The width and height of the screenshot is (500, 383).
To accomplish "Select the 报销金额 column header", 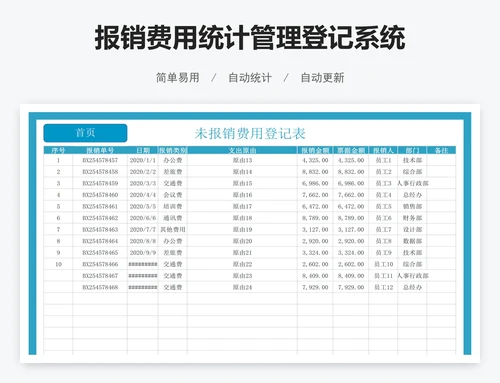I will (315, 150).
